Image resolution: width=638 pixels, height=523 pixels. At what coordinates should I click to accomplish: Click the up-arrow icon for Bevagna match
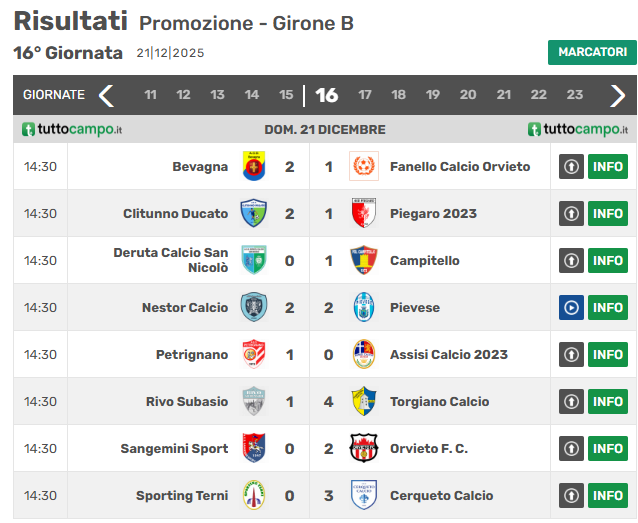pos(571,166)
